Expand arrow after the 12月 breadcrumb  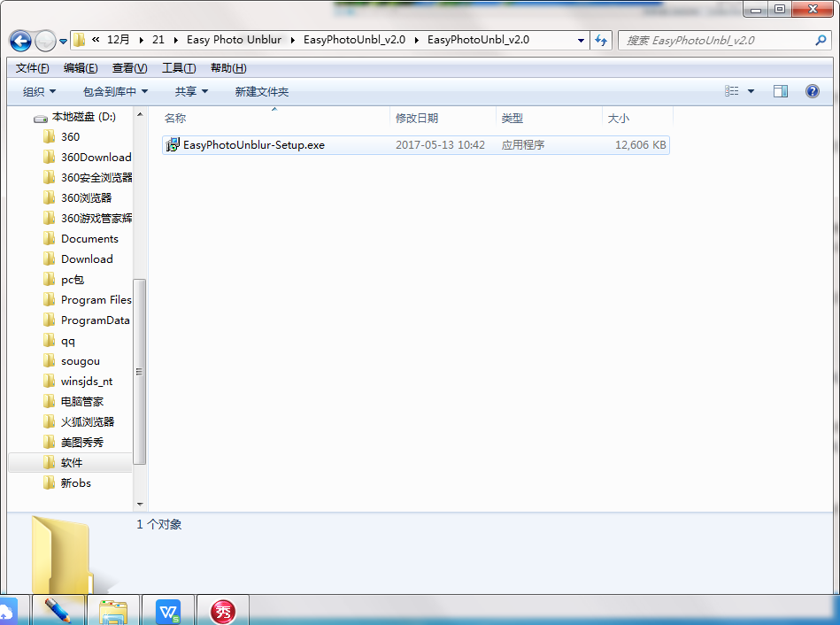point(141,40)
